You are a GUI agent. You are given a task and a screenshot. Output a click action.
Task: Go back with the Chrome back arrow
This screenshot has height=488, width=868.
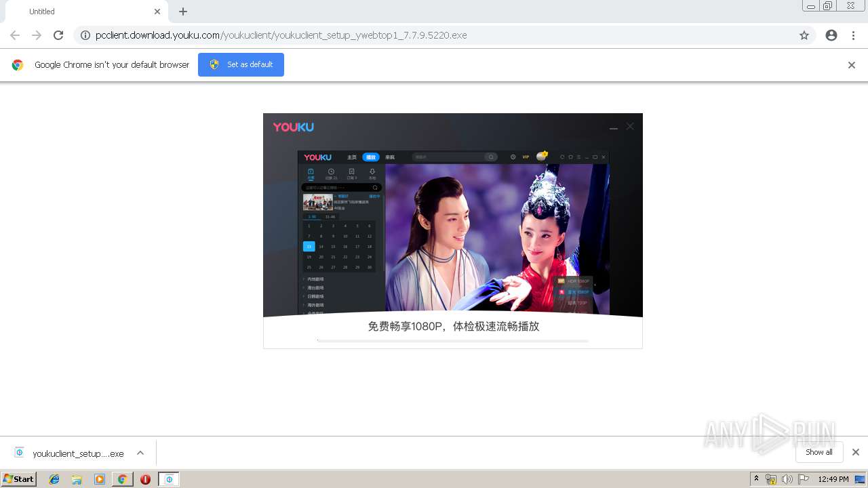[x=15, y=35]
